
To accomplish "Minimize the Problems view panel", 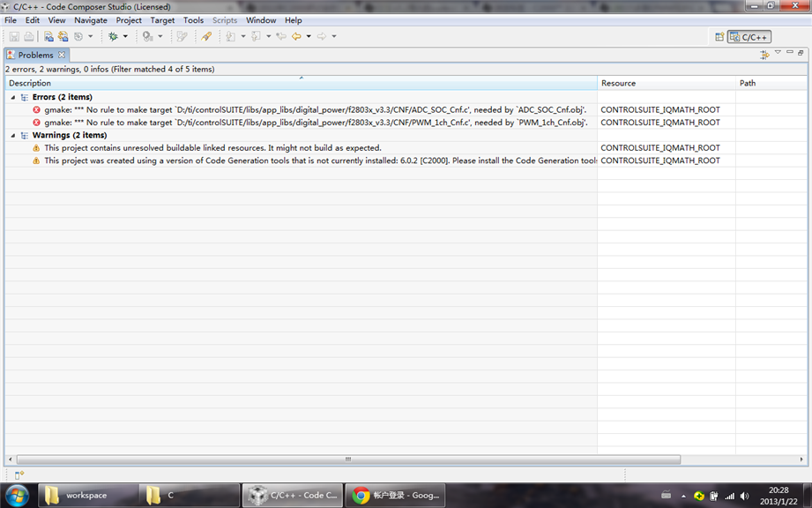I will click(790, 52).
